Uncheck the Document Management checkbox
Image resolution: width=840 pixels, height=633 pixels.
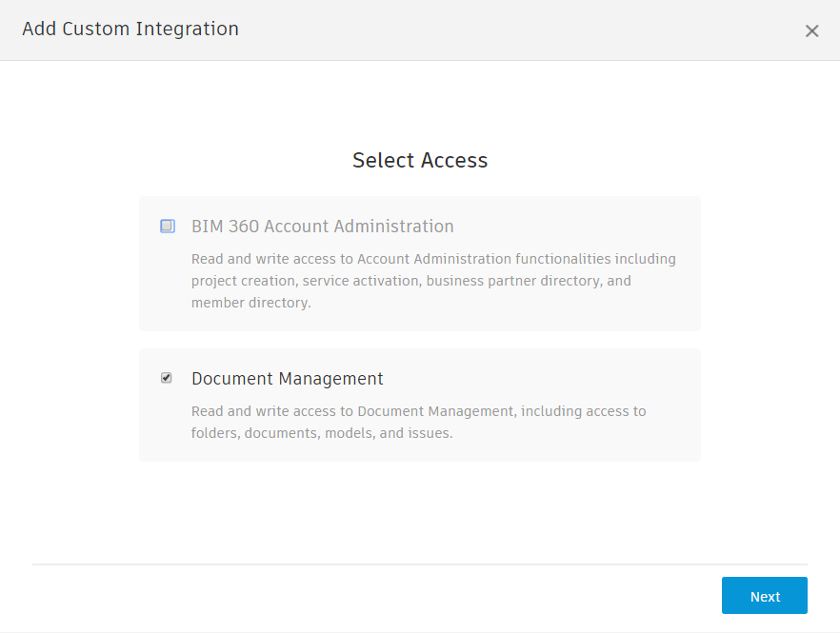(167, 378)
